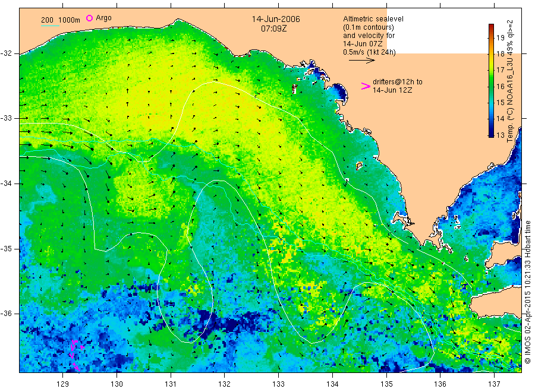Click the '07:09Z' time text
This screenshot has width=535, height=392.
274,29
